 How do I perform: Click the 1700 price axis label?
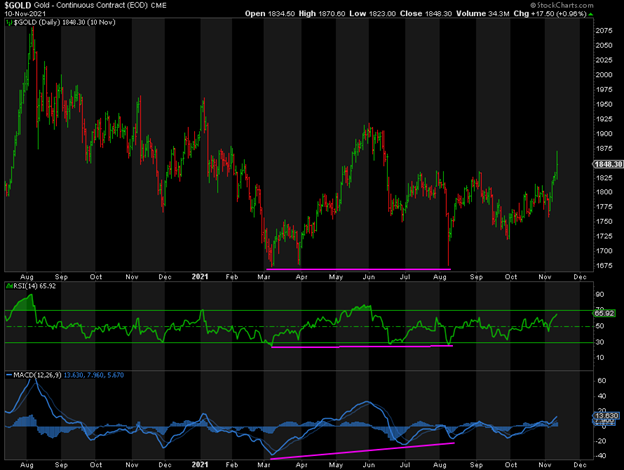(x=604, y=251)
